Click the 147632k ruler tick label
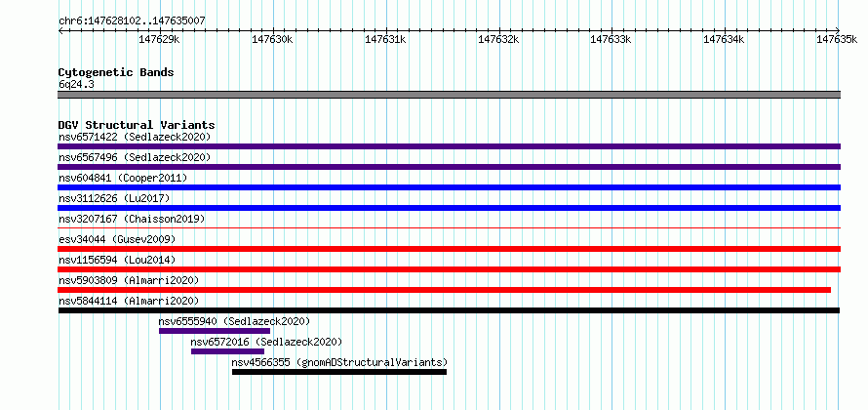 coord(498,39)
